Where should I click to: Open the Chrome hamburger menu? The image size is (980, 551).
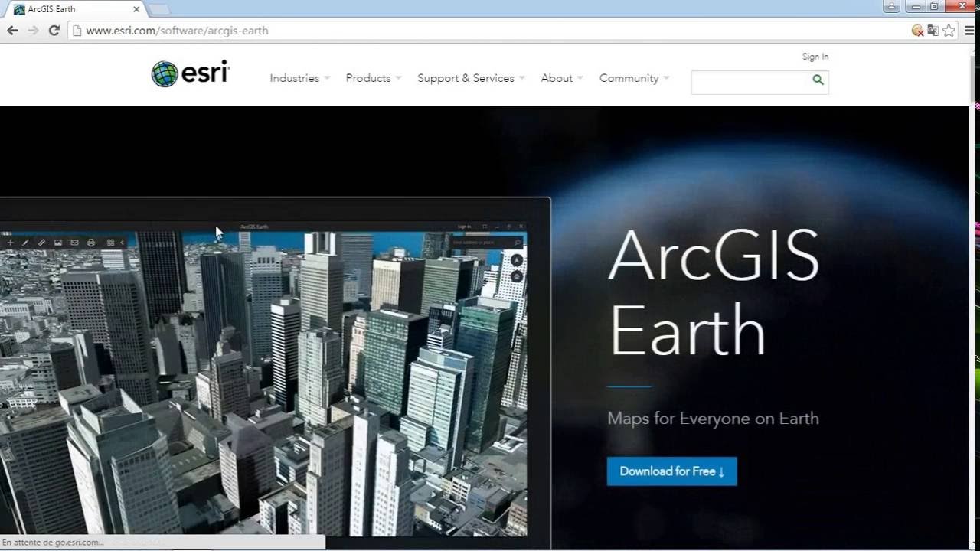click(x=969, y=31)
